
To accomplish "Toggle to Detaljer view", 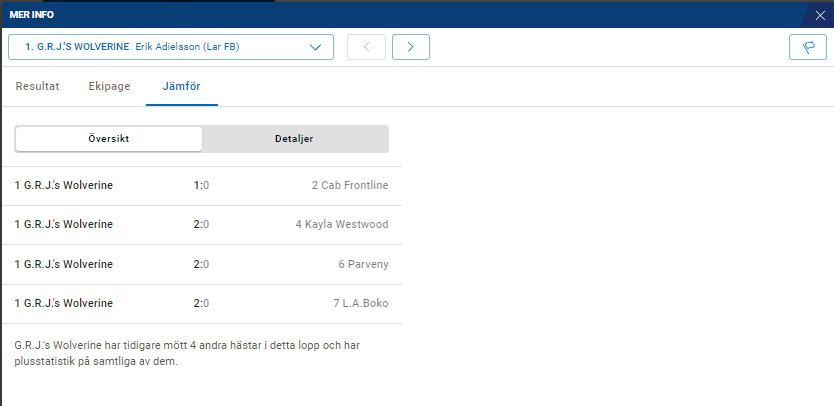I will (294, 139).
